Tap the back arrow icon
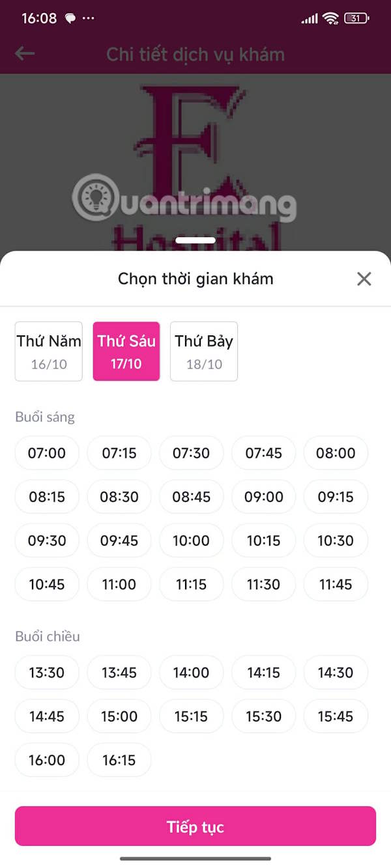This screenshot has width=391, height=868. pyautogui.click(x=25, y=53)
